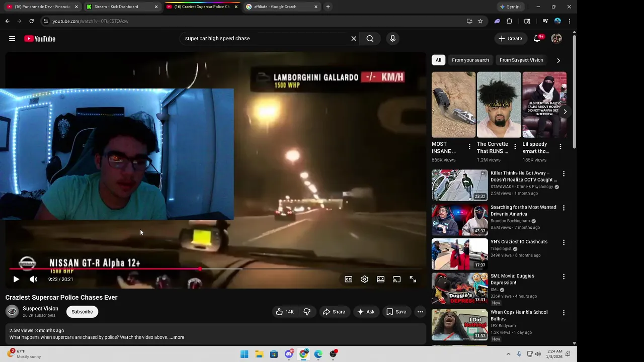The width and height of the screenshot is (644, 362).
Task: Start voice search with microphone icon
Action: [x=393, y=38]
